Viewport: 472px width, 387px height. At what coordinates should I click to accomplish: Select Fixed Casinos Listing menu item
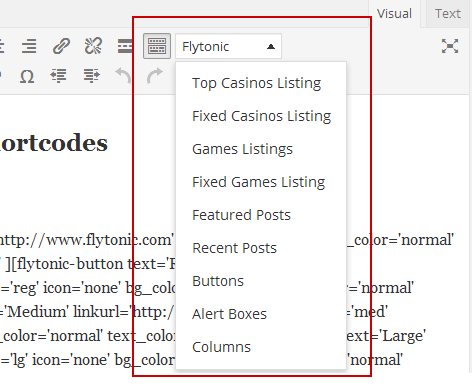click(261, 116)
